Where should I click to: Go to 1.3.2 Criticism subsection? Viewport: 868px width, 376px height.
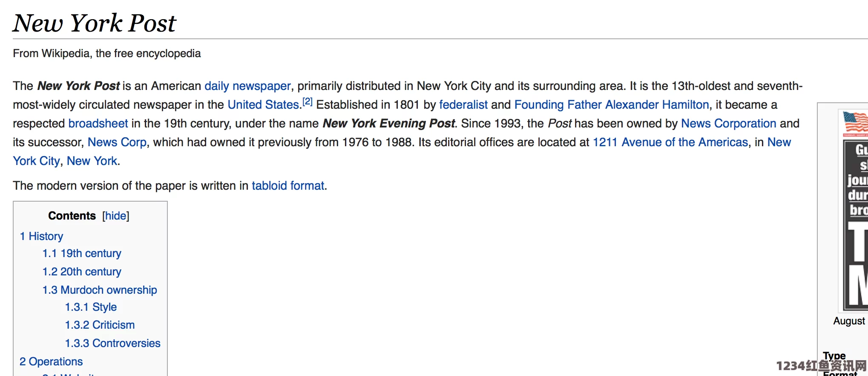100,325
